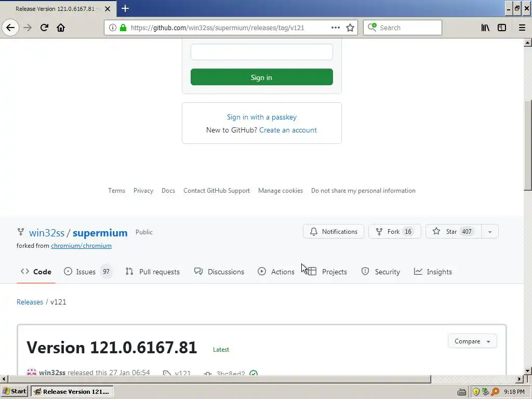This screenshot has height=399, width=532.
Task: Follow the chromium/chromium fork source link
Action: click(81, 246)
